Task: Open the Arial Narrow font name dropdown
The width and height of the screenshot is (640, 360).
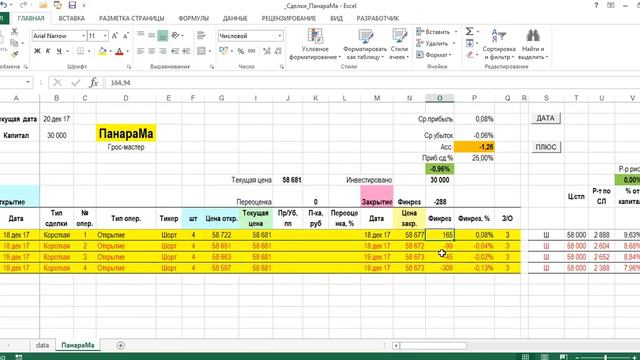Action: click(83, 36)
